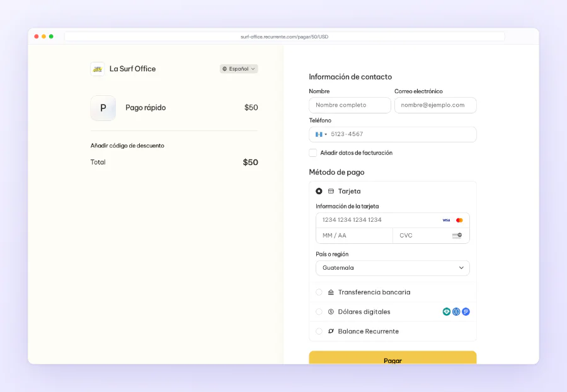Click the Pago rápido P product icon
This screenshot has height=392, width=567.
coord(103,108)
